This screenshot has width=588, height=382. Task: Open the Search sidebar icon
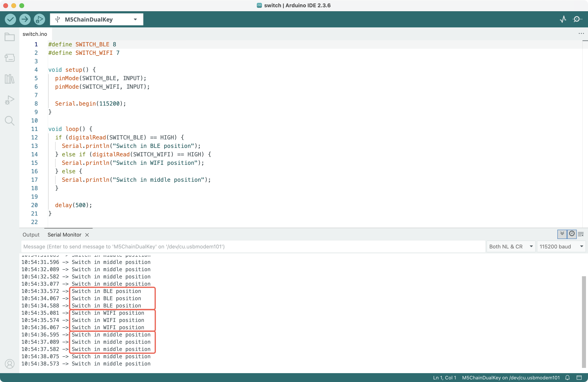pyautogui.click(x=10, y=121)
